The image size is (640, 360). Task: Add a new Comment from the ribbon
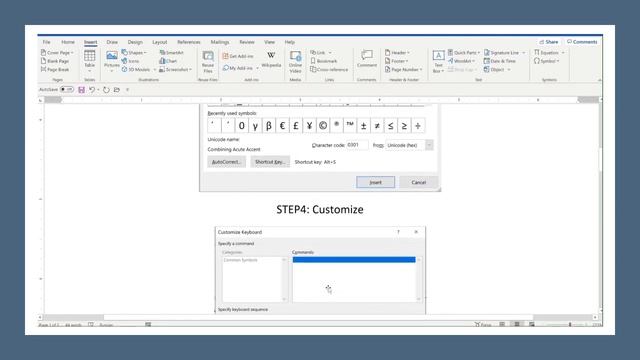pyautogui.click(x=367, y=59)
